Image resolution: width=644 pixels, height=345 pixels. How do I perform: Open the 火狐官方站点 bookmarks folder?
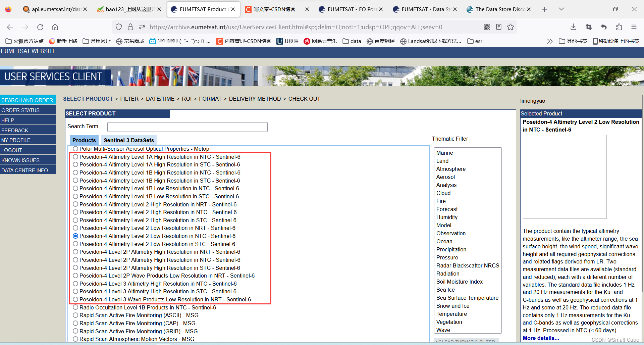click(x=24, y=41)
